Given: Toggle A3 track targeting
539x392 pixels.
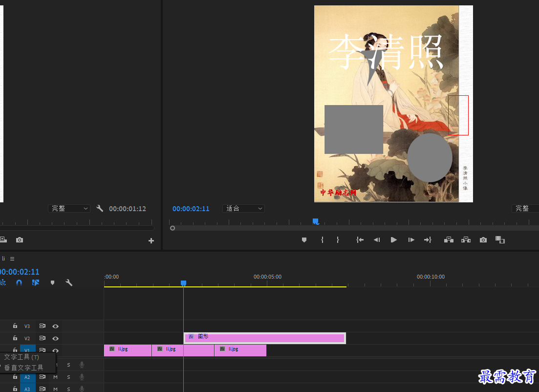Looking at the screenshot, I should tap(27, 389).
